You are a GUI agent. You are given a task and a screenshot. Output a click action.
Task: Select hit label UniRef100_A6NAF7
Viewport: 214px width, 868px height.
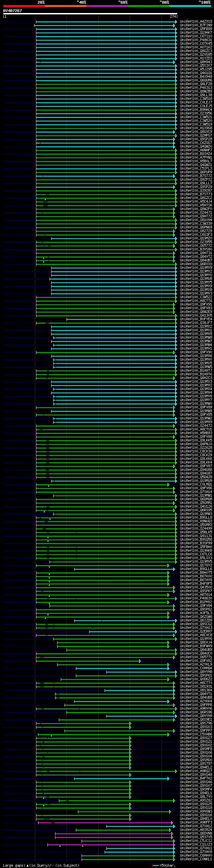196,150
